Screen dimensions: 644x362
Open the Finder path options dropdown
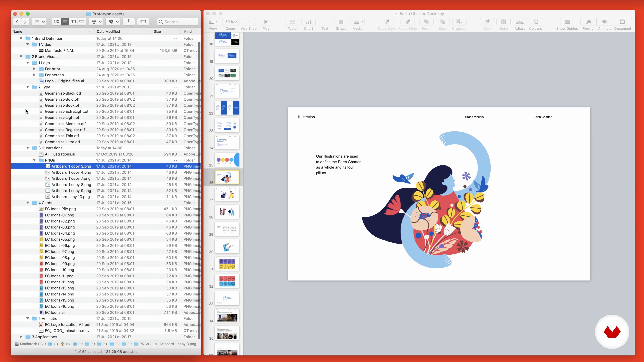pos(39,22)
